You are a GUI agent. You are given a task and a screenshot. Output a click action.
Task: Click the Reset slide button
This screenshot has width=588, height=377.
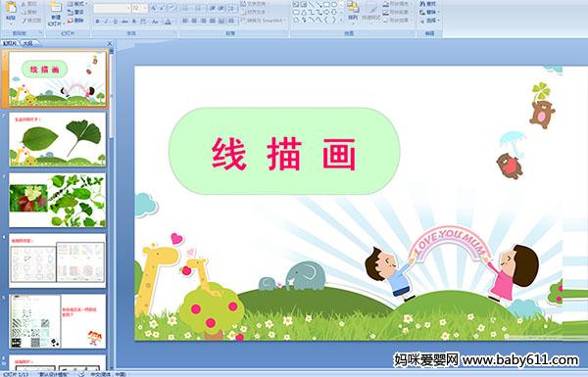pyautogui.click(x=75, y=13)
